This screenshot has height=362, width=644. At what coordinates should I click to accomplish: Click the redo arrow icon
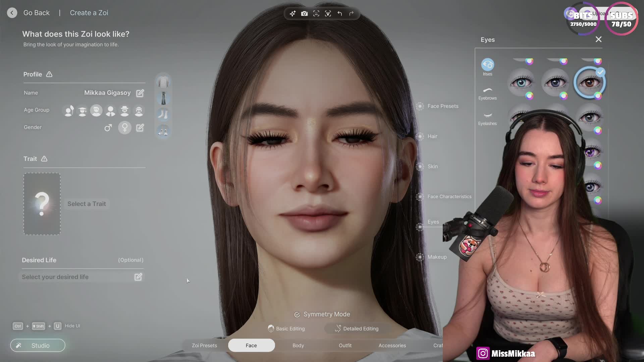tap(351, 14)
